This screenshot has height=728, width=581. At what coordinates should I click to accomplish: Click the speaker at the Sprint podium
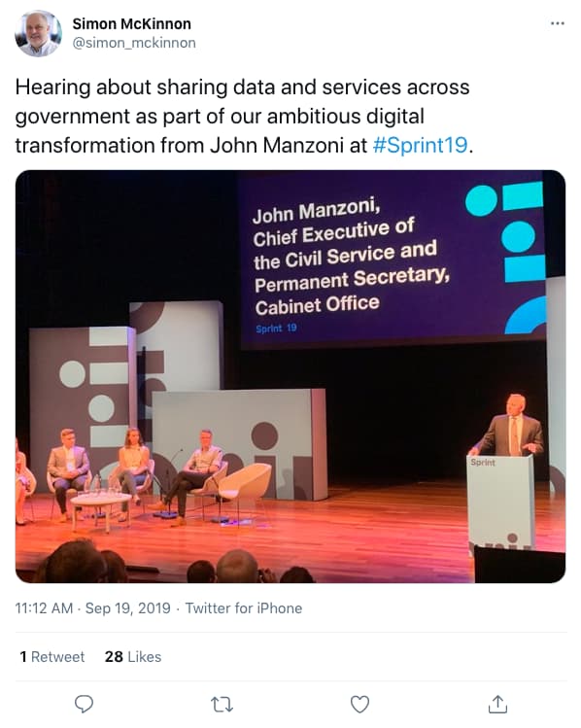point(509,427)
